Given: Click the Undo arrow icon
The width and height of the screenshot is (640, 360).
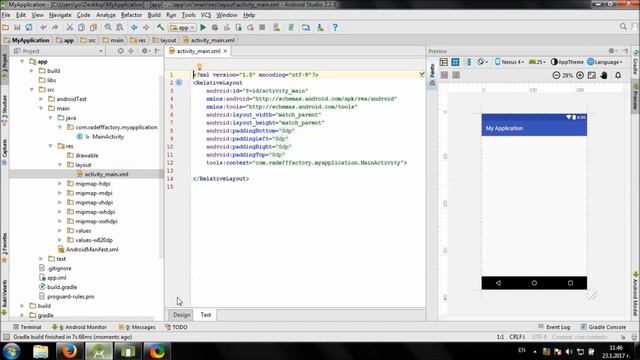Looking at the screenshot, I should coord(43,27).
